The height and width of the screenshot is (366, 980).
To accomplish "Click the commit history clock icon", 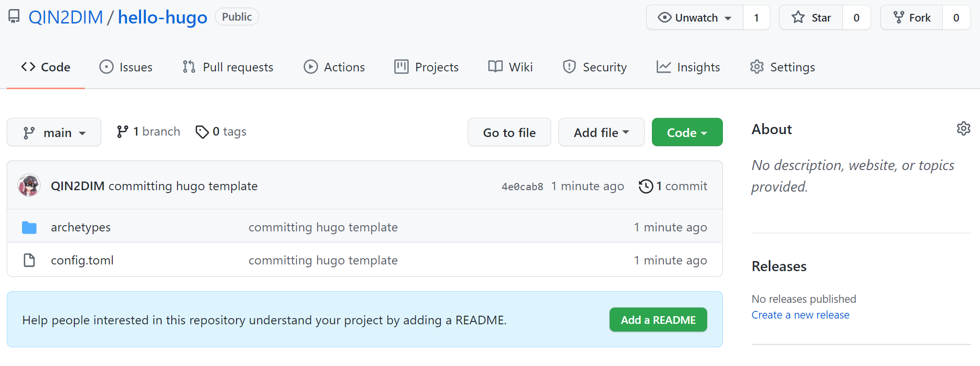I will [x=646, y=186].
